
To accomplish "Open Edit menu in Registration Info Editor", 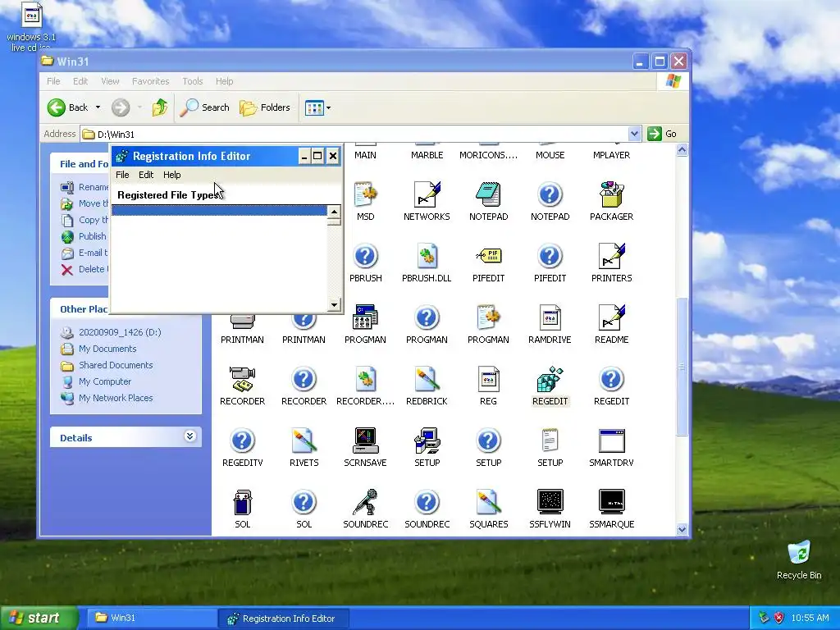I will pyautogui.click(x=146, y=175).
